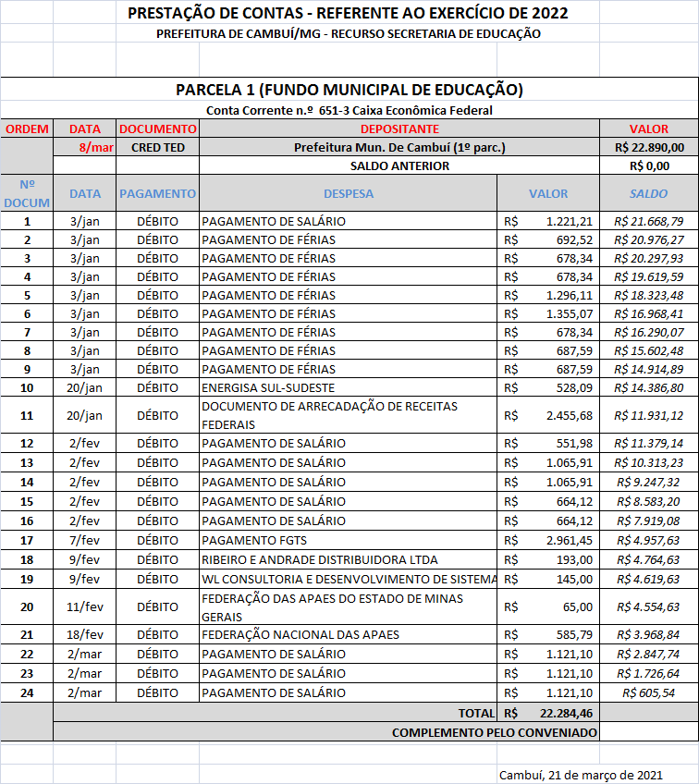This screenshot has width=699, height=784.
Task: Select the value '1.221,21' cell
Action: [548, 221]
